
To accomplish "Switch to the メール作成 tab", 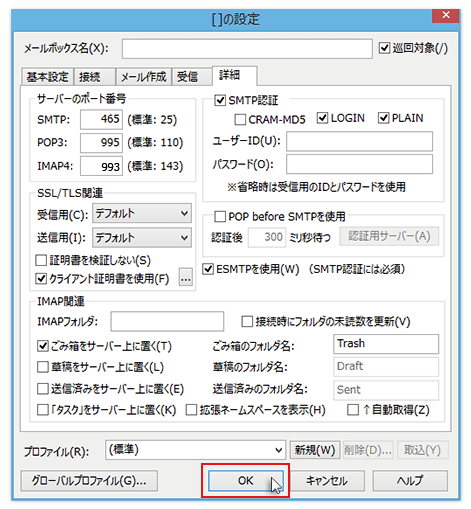I will (143, 77).
